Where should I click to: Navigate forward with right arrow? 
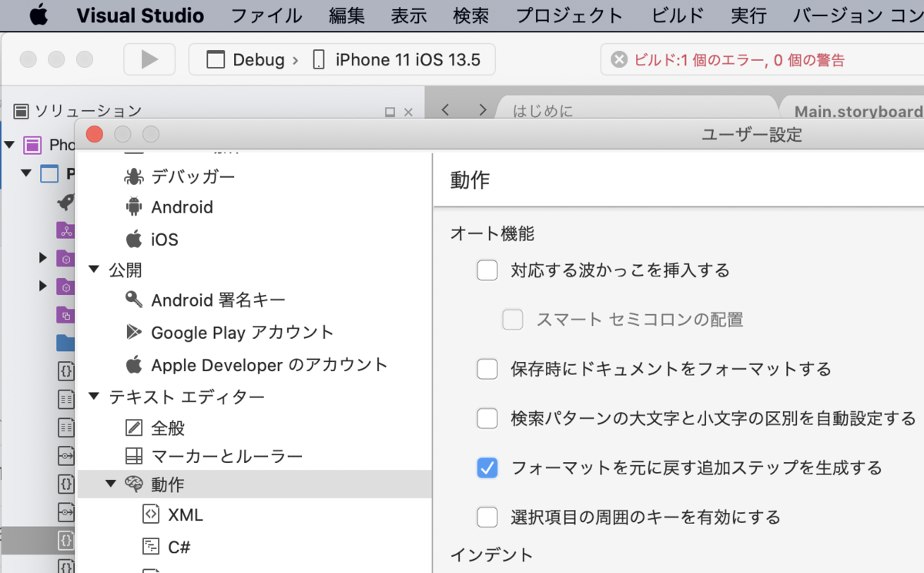tap(483, 109)
